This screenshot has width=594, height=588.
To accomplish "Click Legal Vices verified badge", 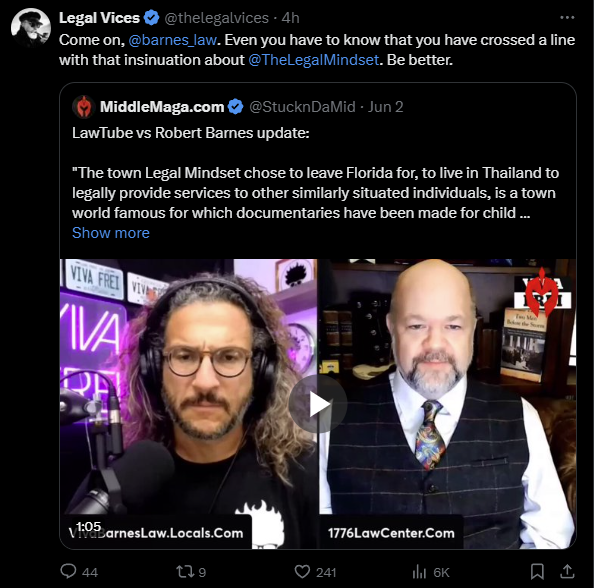I will point(152,18).
